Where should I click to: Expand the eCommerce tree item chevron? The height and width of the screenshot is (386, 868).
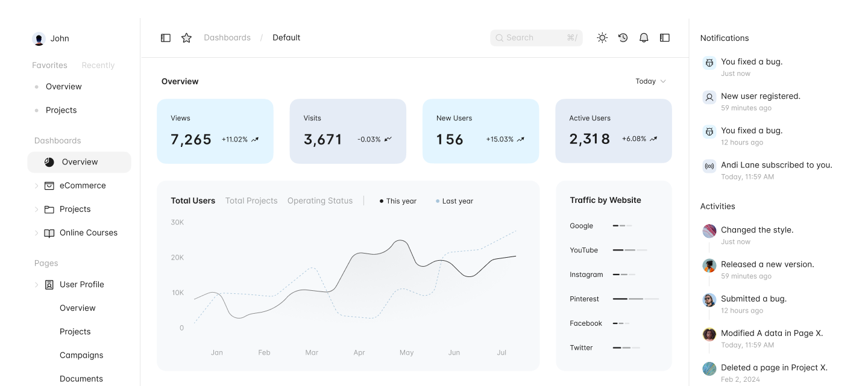click(36, 186)
